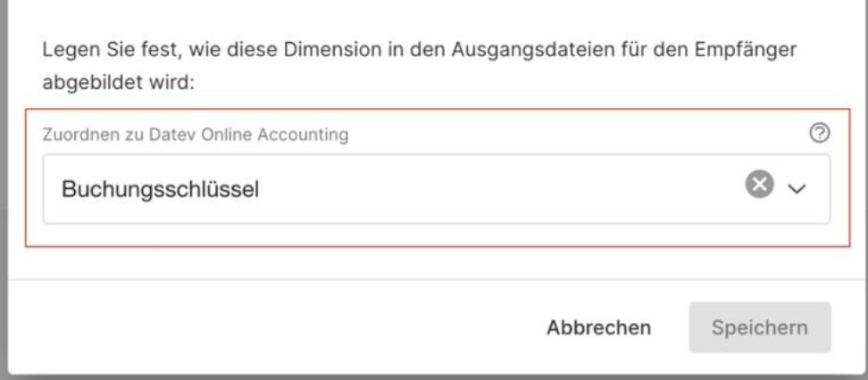The height and width of the screenshot is (380, 868).
Task: Select the Buchungsschlüssel text in the field
Action: point(160,189)
